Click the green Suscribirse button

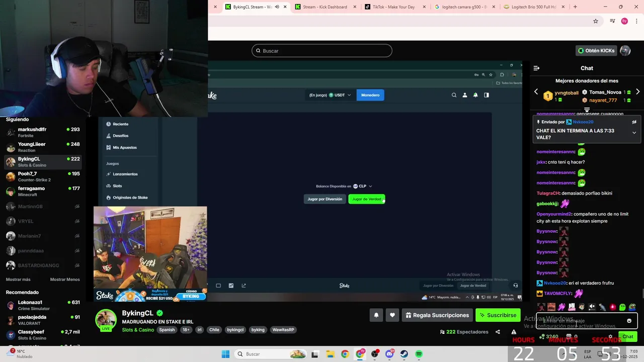coord(498,315)
